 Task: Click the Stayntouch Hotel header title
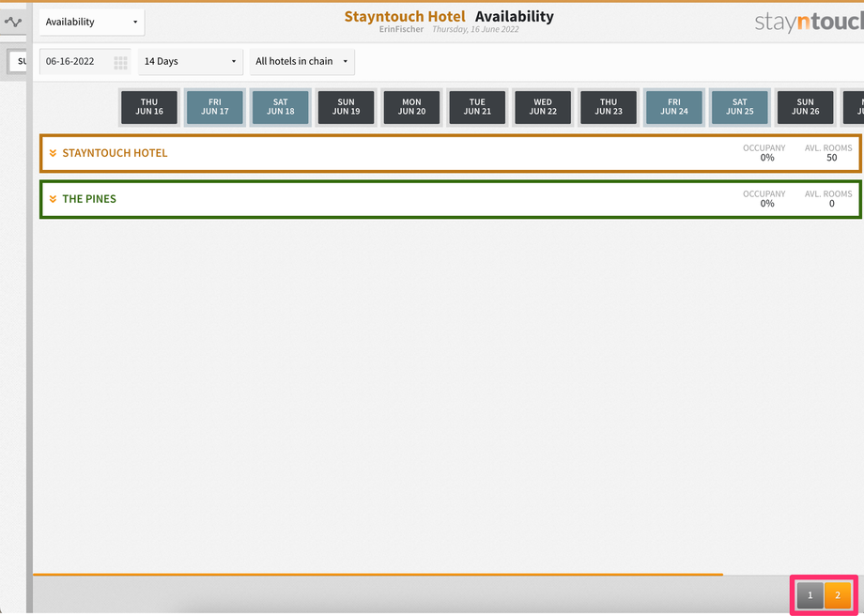tap(405, 17)
